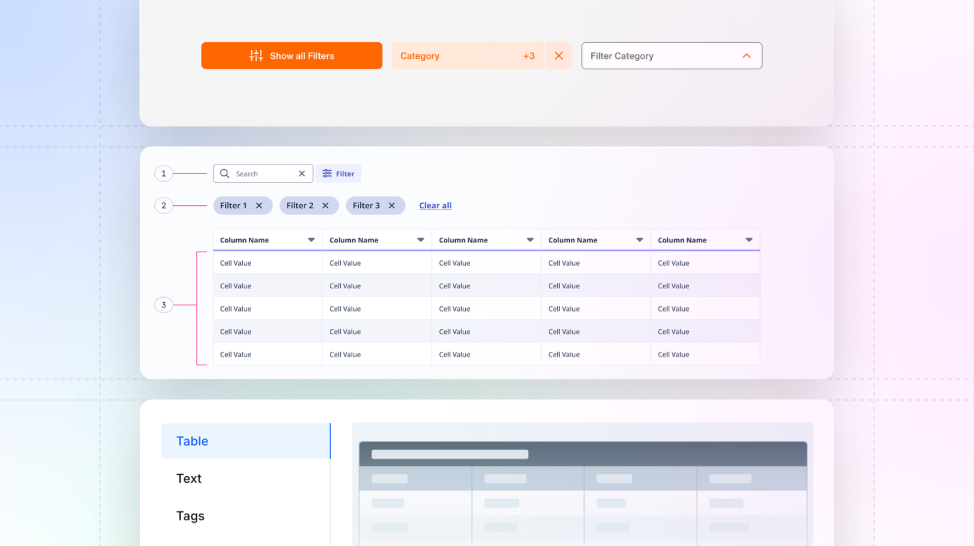
Task: Click sliders icon in Show all Filters
Action: pyautogui.click(x=256, y=56)
